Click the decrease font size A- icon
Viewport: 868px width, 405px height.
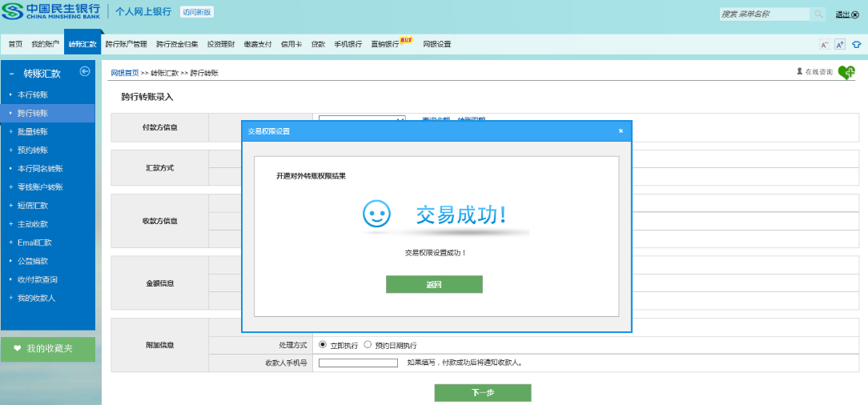[x=824, y=44]
